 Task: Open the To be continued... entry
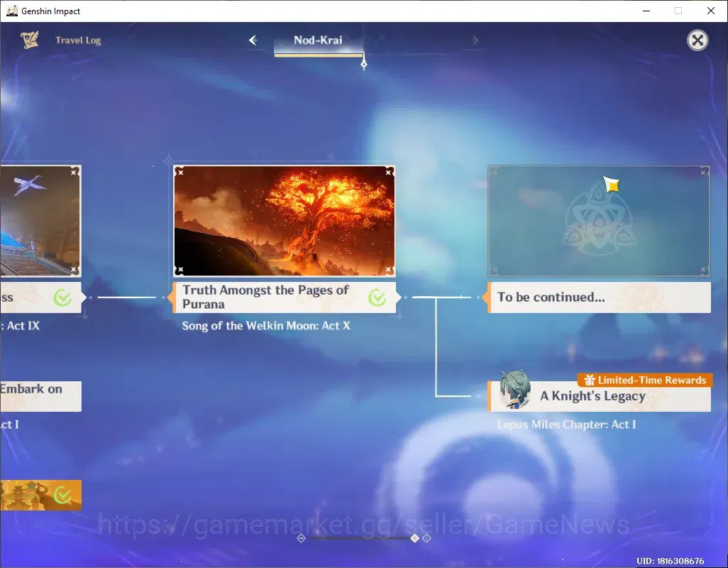(599, 297)
